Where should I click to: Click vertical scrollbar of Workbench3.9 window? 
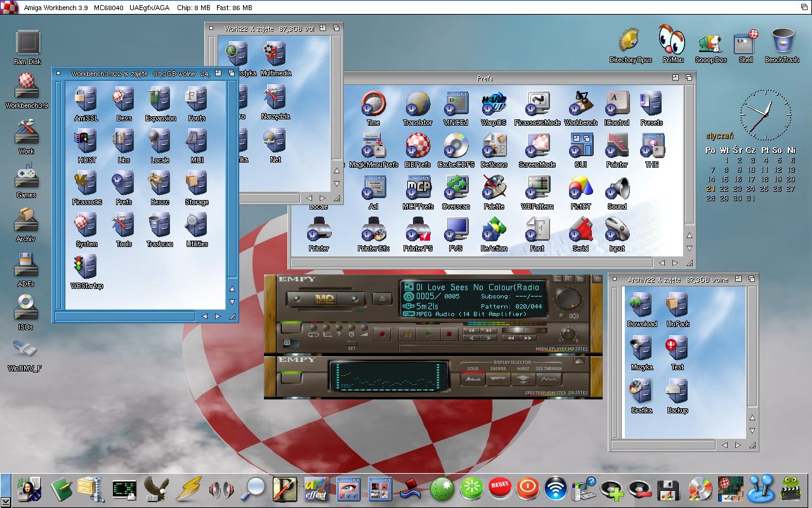tap(232, 179)
